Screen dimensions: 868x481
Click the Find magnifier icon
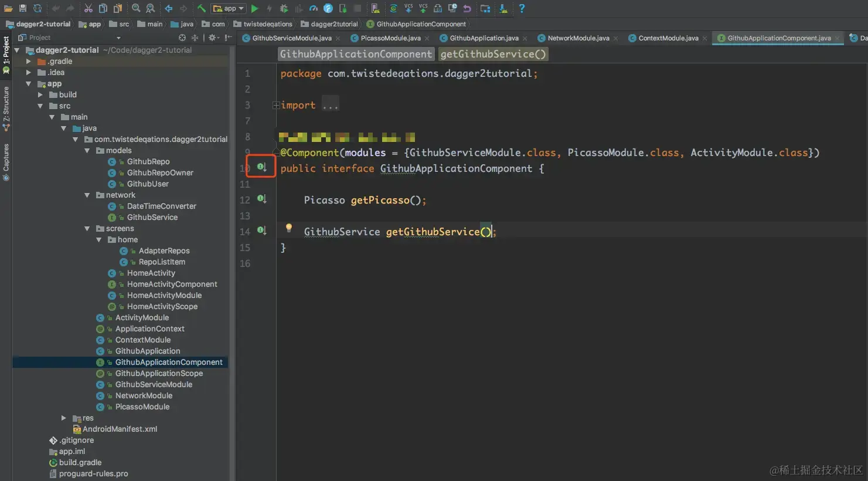[x=136, y=8]
